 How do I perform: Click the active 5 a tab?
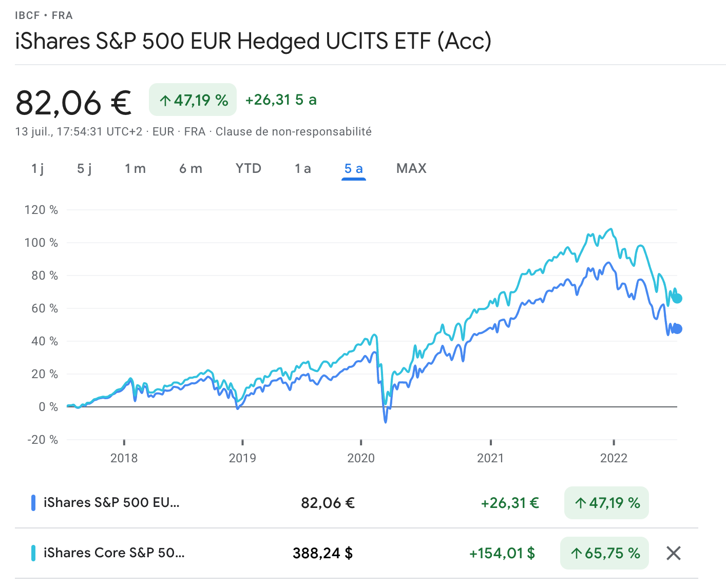354,169
